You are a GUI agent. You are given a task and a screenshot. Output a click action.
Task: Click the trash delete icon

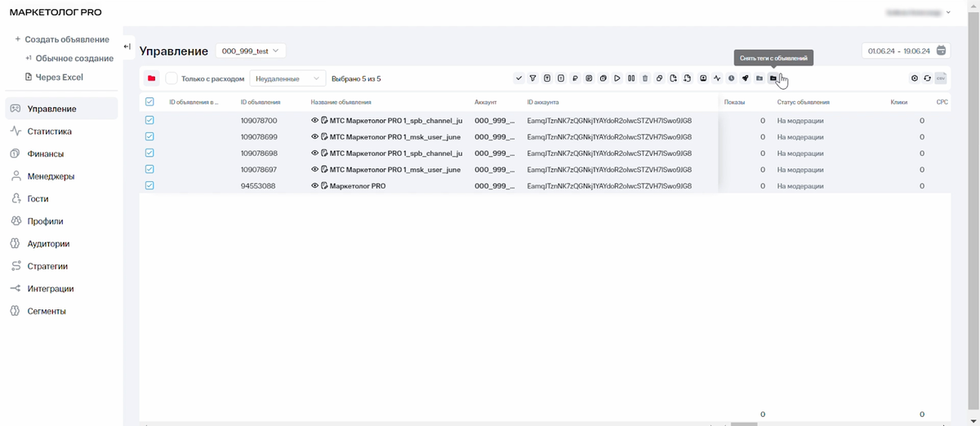click(x=645, y=78)
